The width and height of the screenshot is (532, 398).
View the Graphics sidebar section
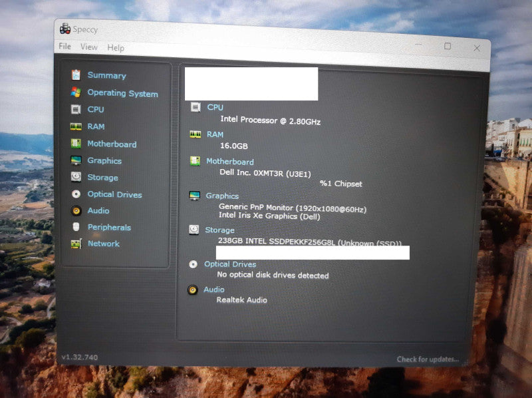click(x=104, y=160)
